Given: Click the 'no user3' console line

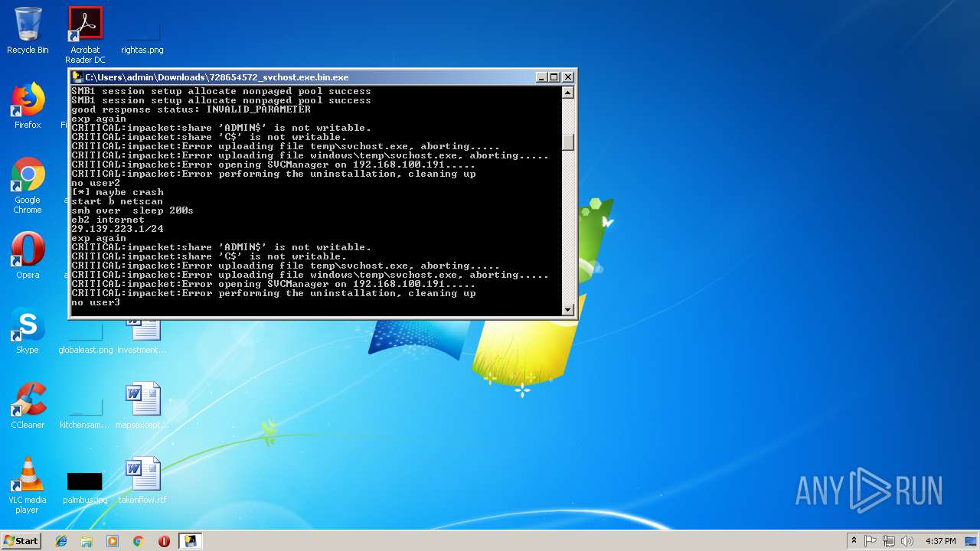Looking at the screenshot, I should [x=96, y=302].
